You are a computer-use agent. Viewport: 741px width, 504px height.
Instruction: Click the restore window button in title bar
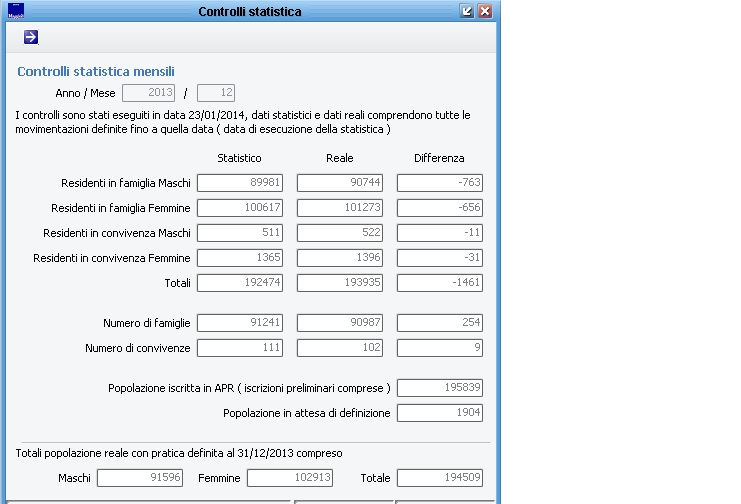click(467, 11)
